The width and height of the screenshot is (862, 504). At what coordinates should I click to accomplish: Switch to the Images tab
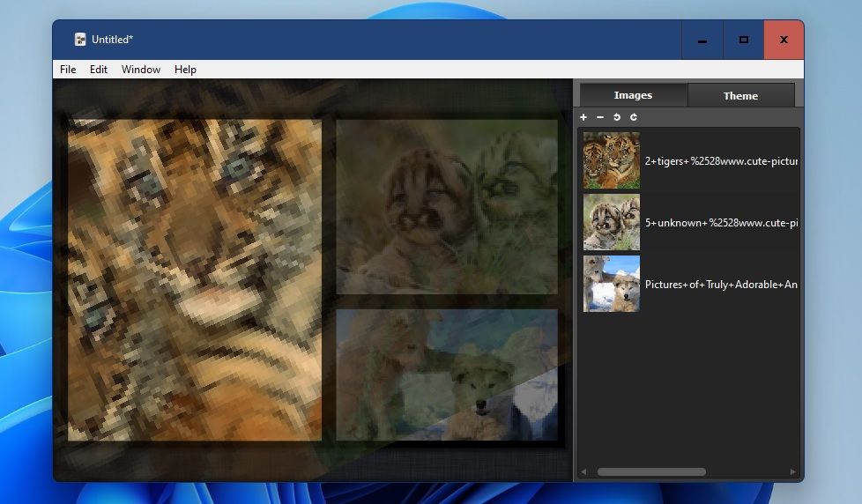point(633,95)
